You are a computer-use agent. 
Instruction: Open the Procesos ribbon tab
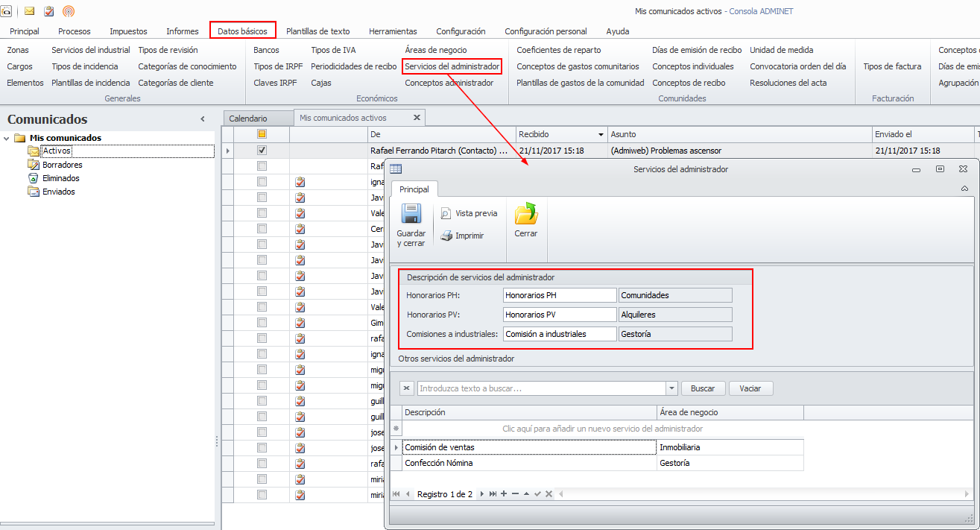click(x=75, y=31)
